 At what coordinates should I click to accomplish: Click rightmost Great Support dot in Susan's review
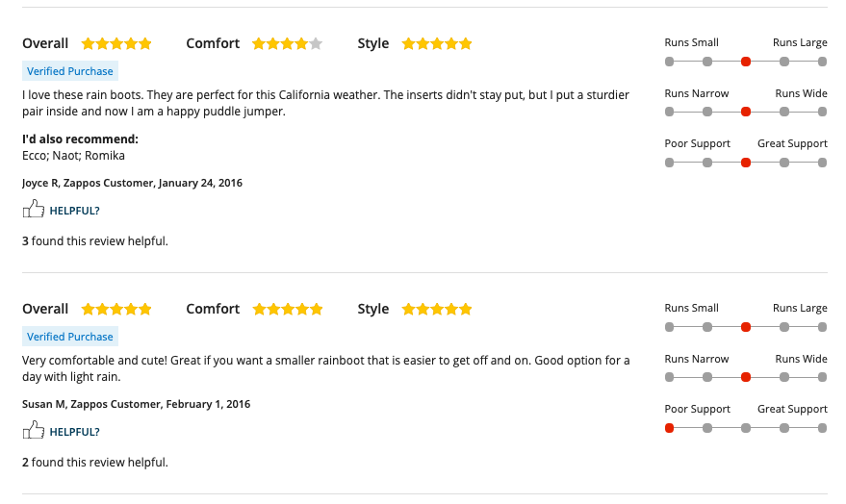click(822, 428)
